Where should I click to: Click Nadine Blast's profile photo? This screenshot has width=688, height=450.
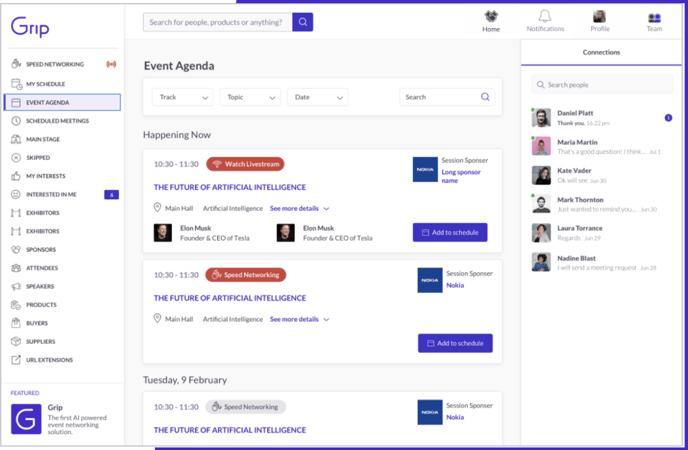click(541, 262)
